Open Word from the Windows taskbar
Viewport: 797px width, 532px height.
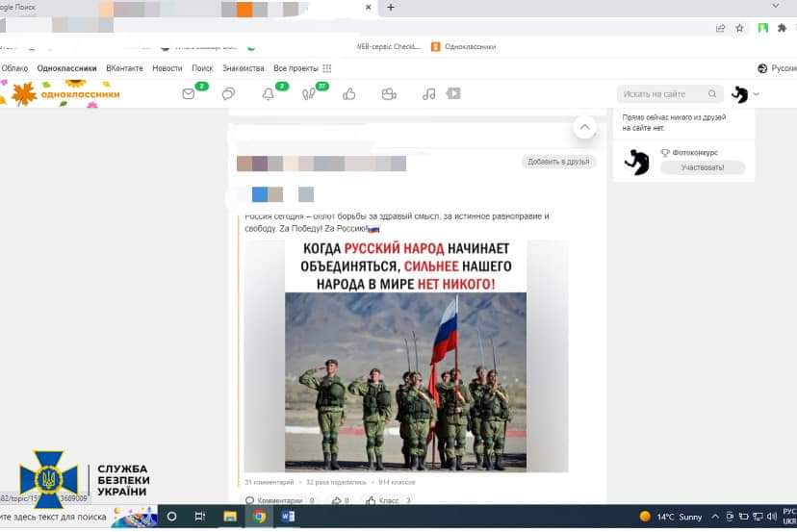tap(289, 517)
